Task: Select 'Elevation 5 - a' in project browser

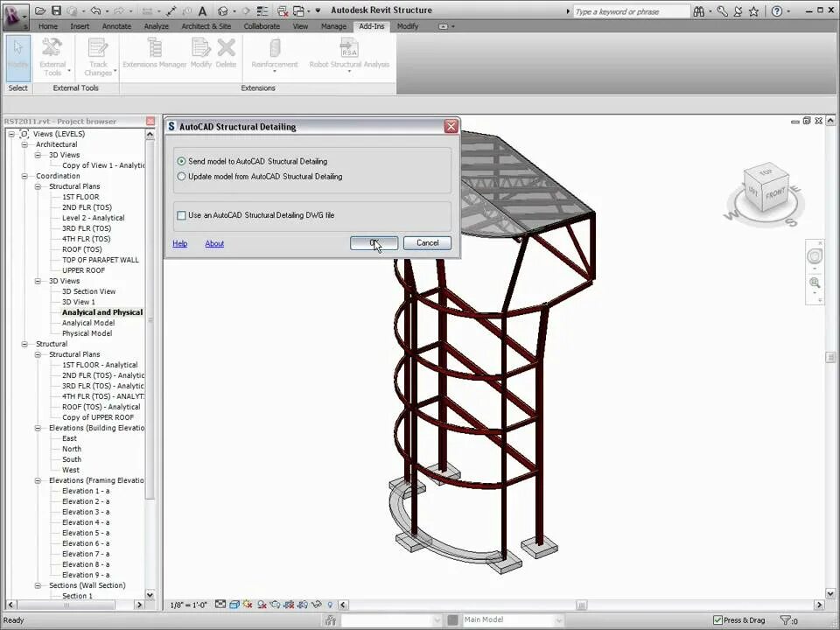Action: [86, 533]
